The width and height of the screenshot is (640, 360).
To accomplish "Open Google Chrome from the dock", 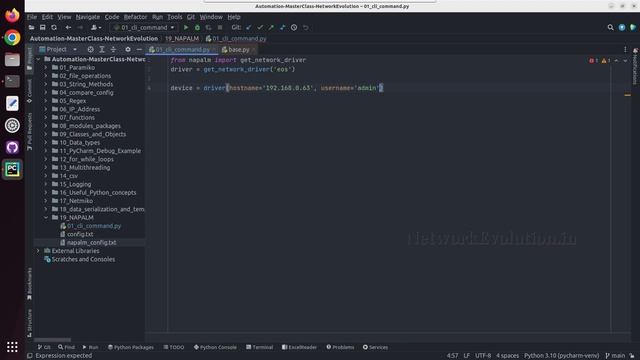I will (12, 38).
